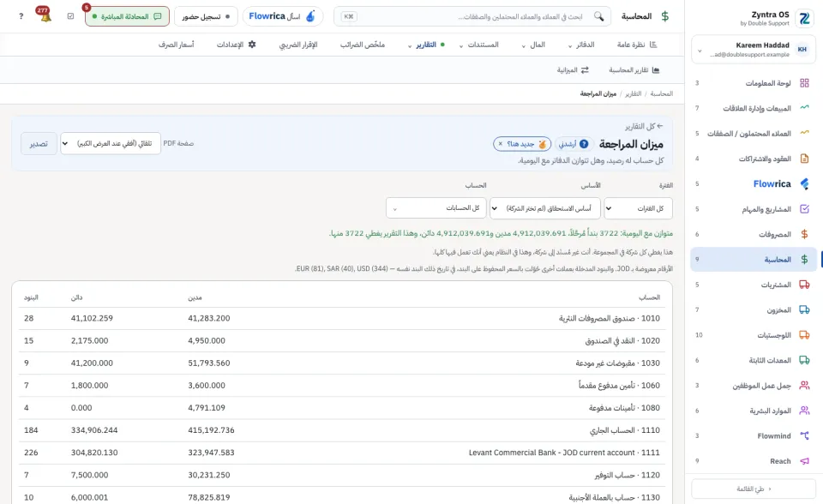Expand the المستندات menu
This screenshot has width=823, height=504.
tap(478, 45)
